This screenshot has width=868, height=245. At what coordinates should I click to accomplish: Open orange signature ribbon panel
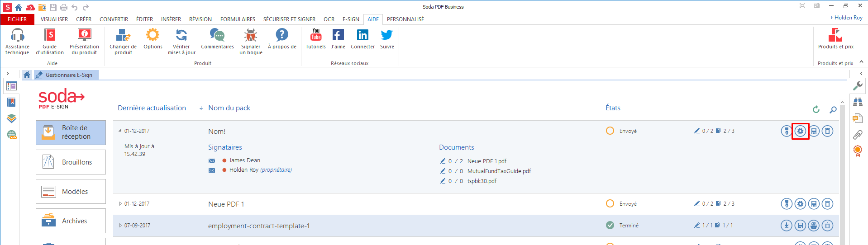pyautogui.click(x=858, y=151)
